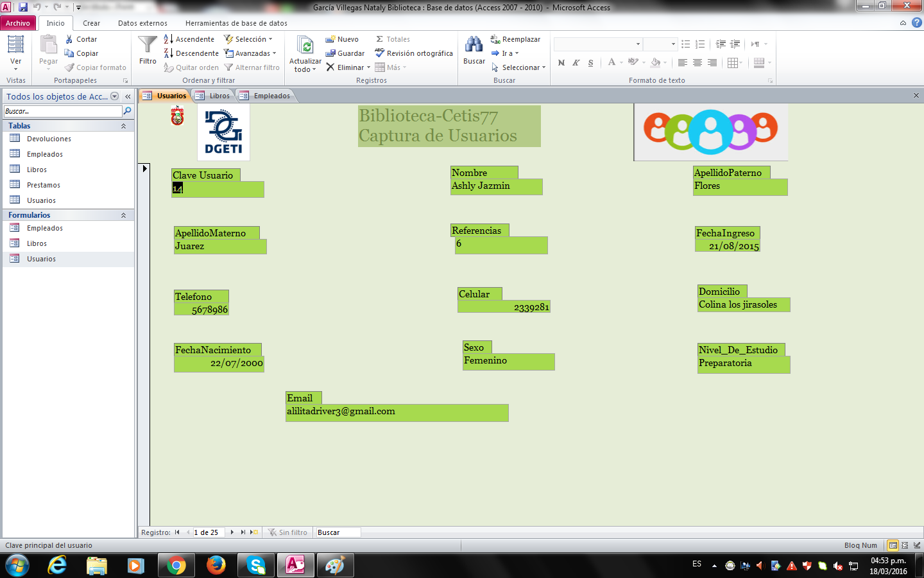Viewport: 924px width, 578px height.
Task: Create a Nuevo record
Action: click(342, 39)
